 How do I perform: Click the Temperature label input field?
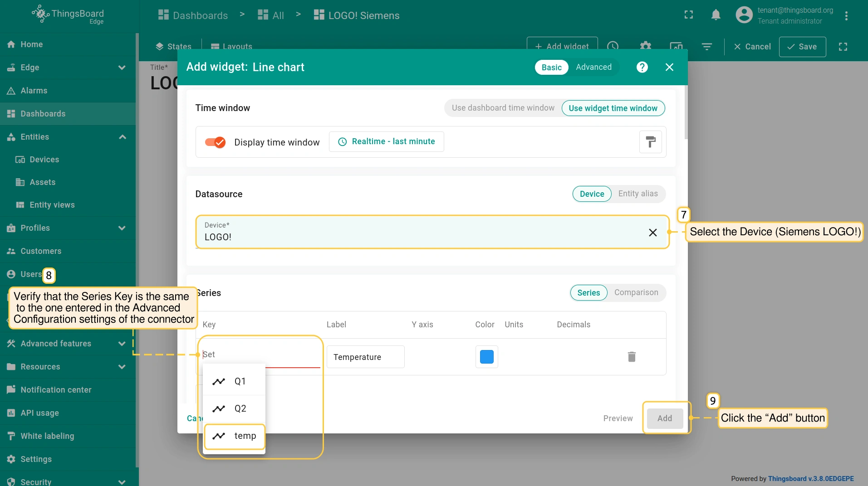point(365,357)
